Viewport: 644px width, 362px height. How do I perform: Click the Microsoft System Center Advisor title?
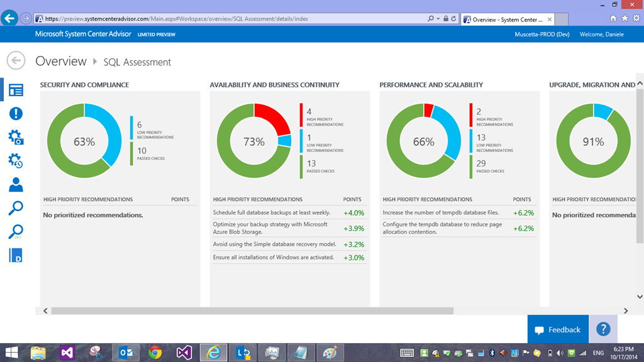coord(83,34)
